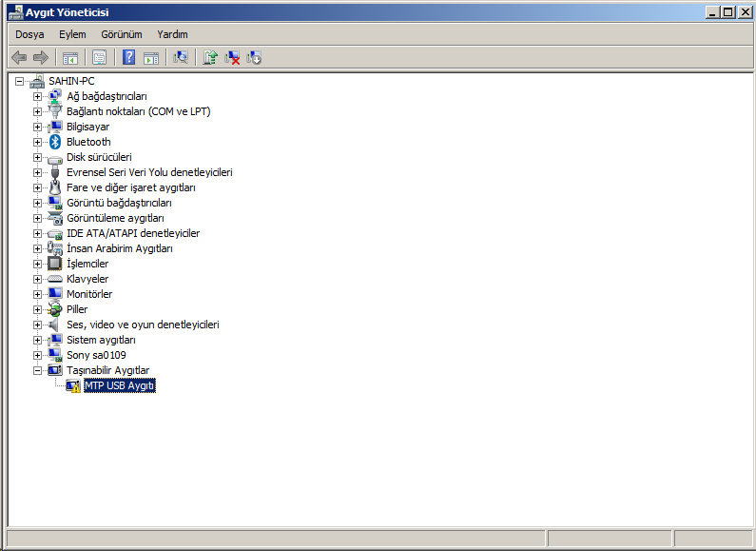Image resolution: width=756 pixels, height=551 pixels.
Task: Open Help with the blue question mark icon
Action: (x=128, y=58)
